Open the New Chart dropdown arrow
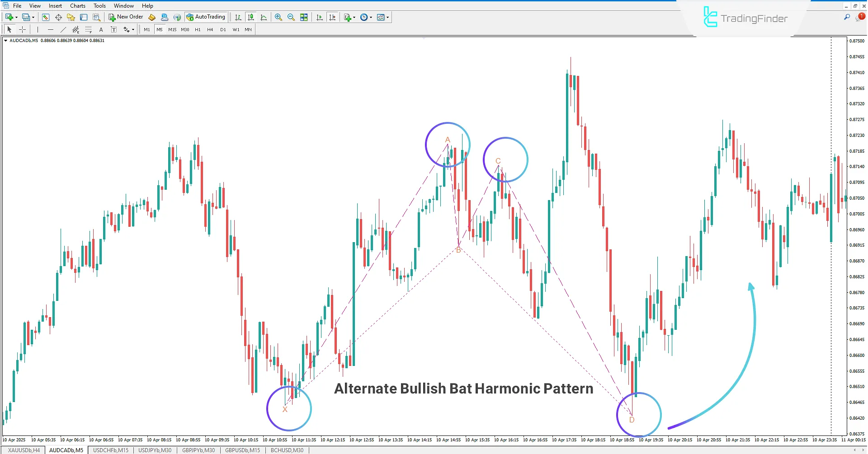The width and height of the screenshot is (868, 454). coord(16,17)
